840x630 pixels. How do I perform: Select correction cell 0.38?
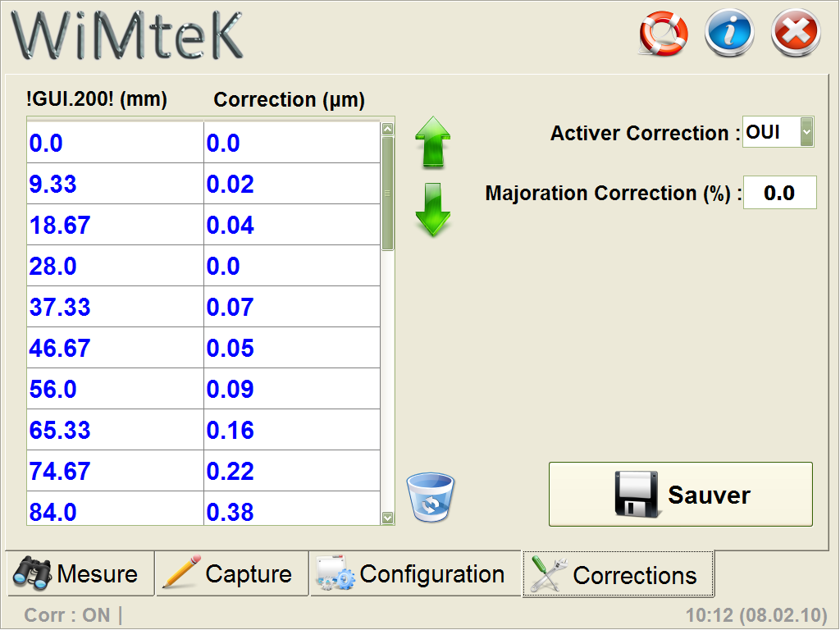click(x=293, y=509)
